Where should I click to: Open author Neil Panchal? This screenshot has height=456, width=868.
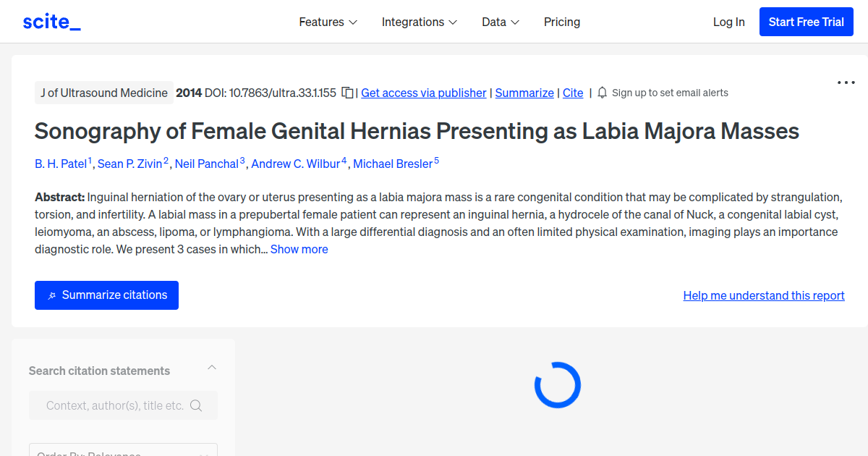pyautogui.click(x=207, y=164)
